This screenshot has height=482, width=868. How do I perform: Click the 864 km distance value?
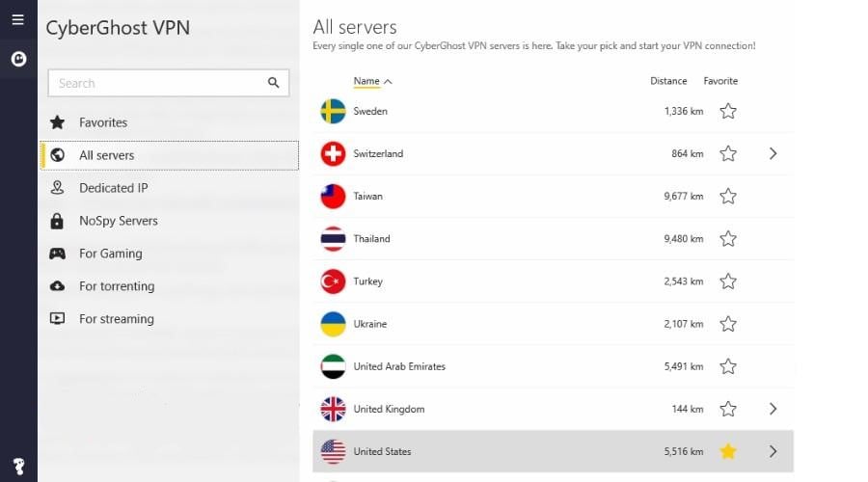click(x=688, y=154)
